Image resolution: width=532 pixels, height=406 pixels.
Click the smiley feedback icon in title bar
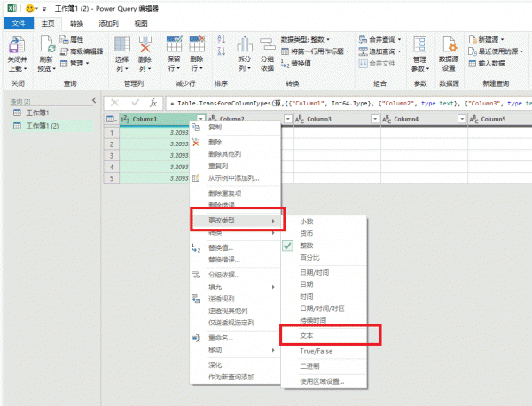30,8
